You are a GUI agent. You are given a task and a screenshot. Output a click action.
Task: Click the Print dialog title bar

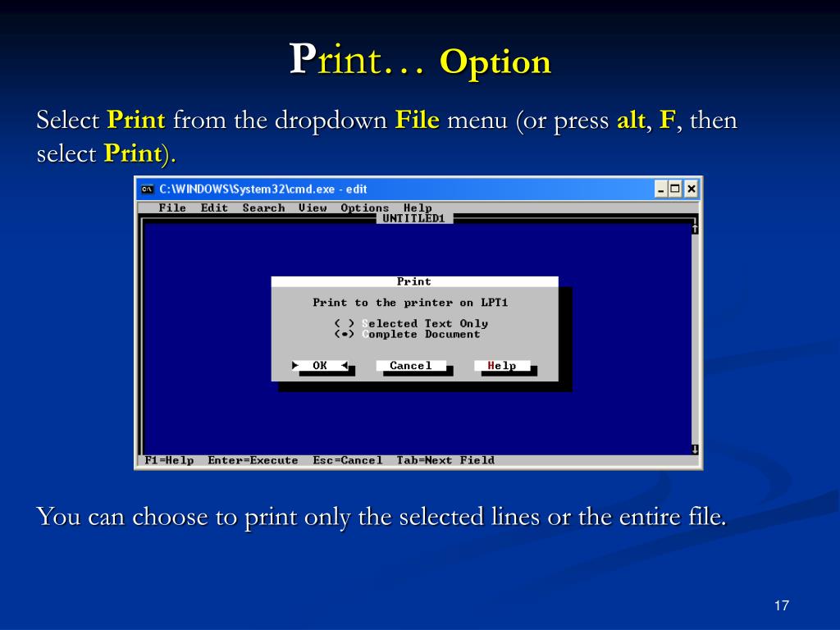pos(414,282)
